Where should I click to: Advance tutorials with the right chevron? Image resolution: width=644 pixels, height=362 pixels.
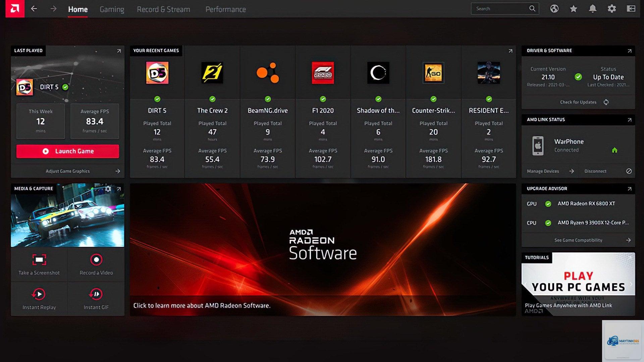631,284
